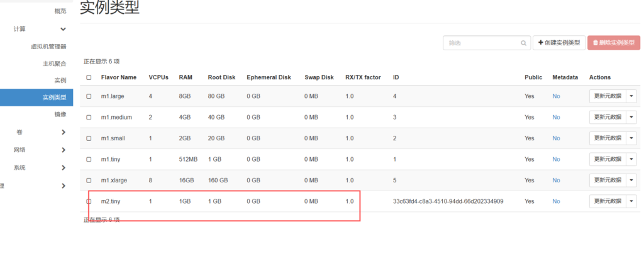Open the action dropdown arrow for m1.tiny

tap(631, 159)
